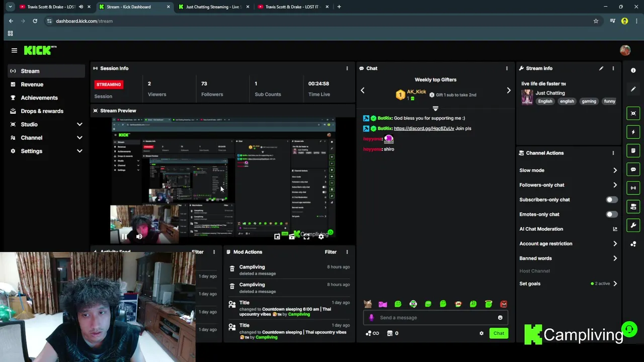This screenshot has width=644, height=362.
Task: Toggle the stream preview widget icon in the right sidebar
Action: point(633,113)
